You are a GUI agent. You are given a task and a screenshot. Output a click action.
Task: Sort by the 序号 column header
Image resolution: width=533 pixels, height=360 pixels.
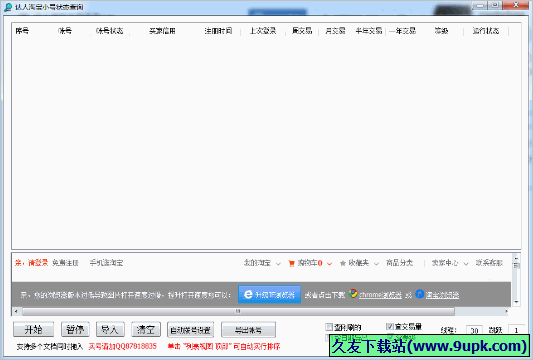pos(22,31)
